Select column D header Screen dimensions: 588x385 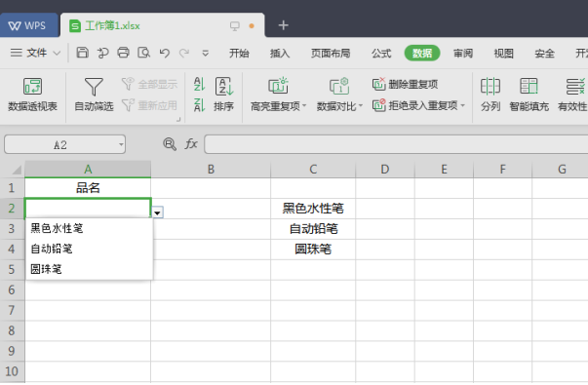point(385,169)
